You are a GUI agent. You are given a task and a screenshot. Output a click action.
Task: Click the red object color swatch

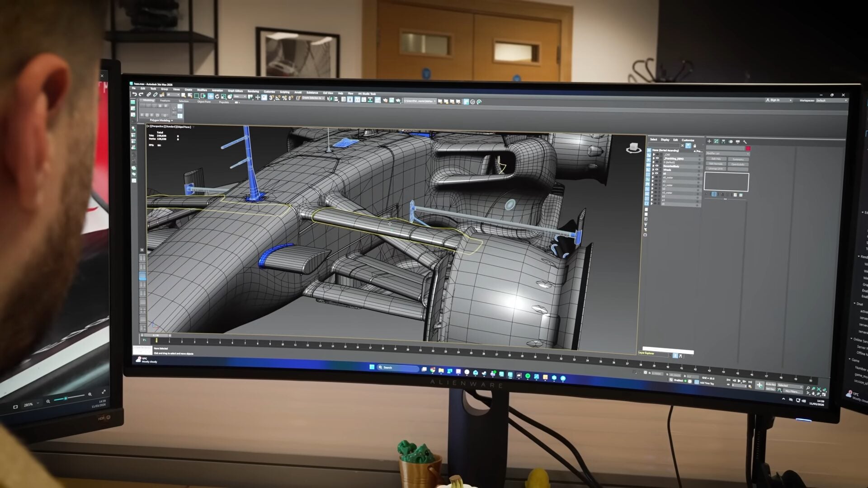click(x=748, y=148)
